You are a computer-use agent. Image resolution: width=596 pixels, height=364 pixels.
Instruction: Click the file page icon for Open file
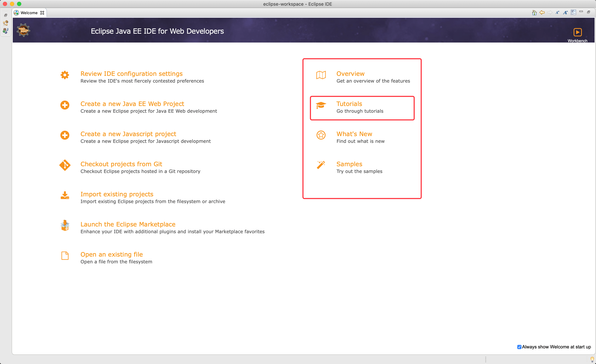[65, 256]
